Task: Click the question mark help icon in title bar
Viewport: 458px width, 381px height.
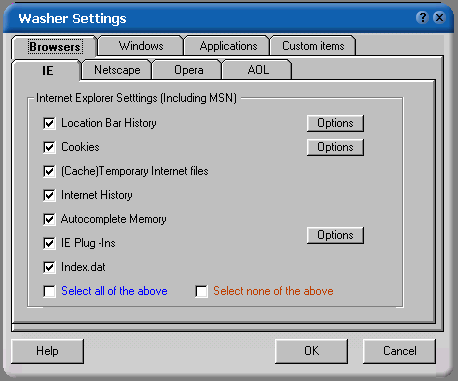Action: click(422, 17)
